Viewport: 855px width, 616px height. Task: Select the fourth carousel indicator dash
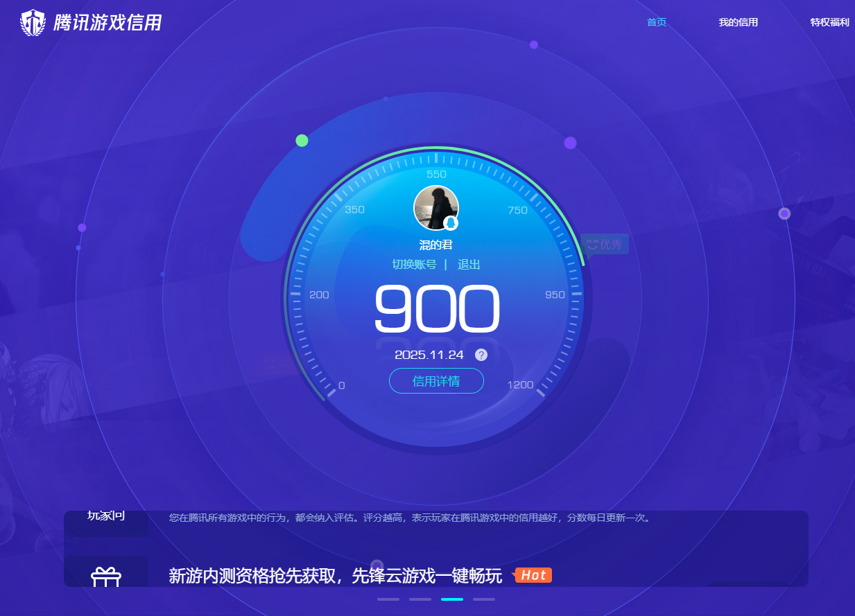(484, 599)
